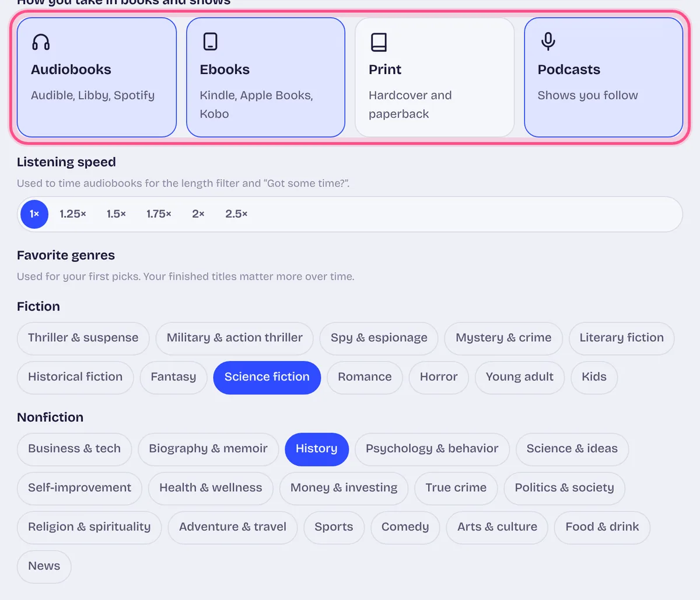This screenshot has height=600, width=700.
Task: Pick the 2× listening speed
Action: (x=198, y=214)
